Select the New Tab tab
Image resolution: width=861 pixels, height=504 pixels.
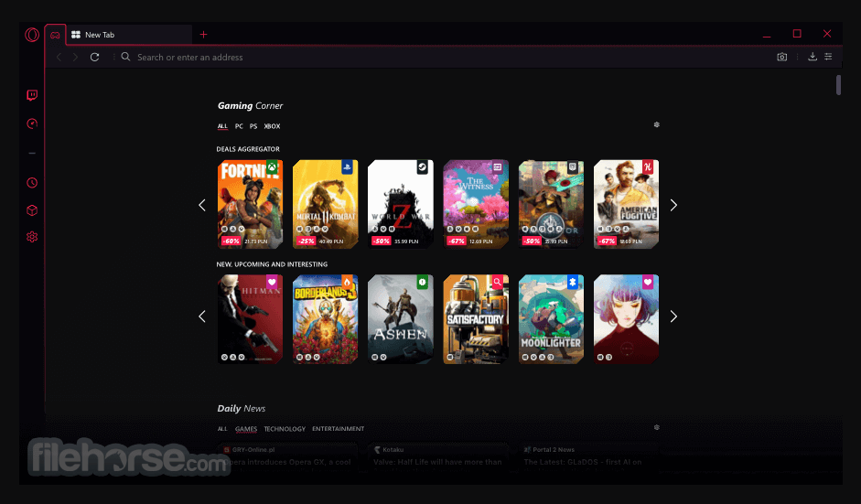tap(129, 35)
